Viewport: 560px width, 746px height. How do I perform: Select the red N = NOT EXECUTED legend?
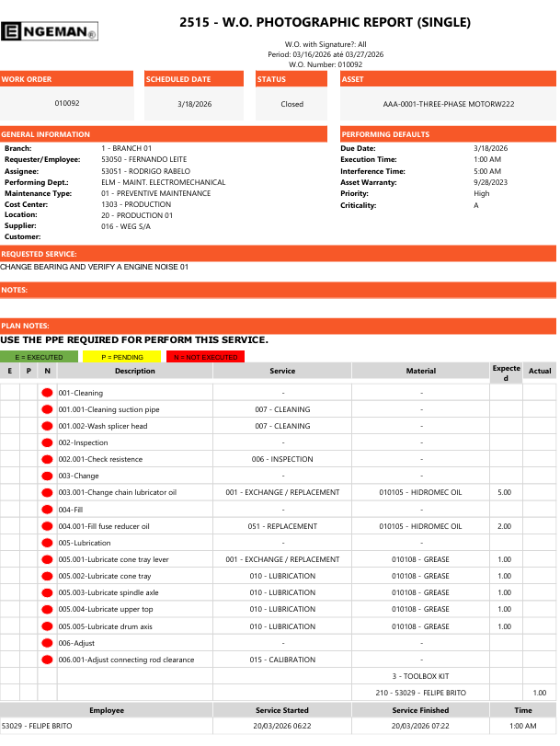[x=205, y=357]
